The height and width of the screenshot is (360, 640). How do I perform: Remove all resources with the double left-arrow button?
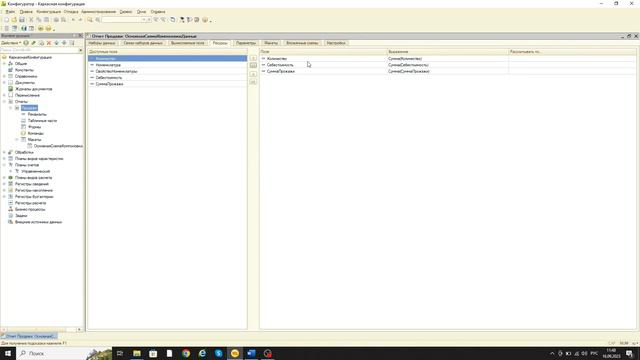(x=253, y=82)
